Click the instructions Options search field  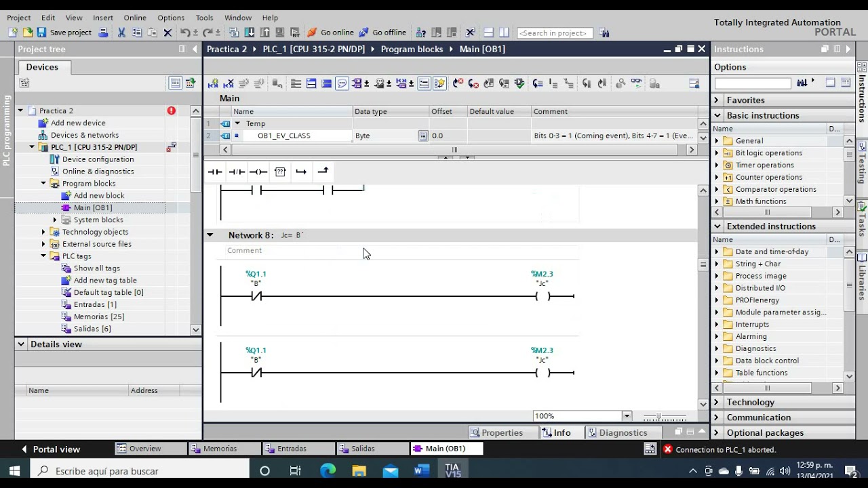click(753, 83)
